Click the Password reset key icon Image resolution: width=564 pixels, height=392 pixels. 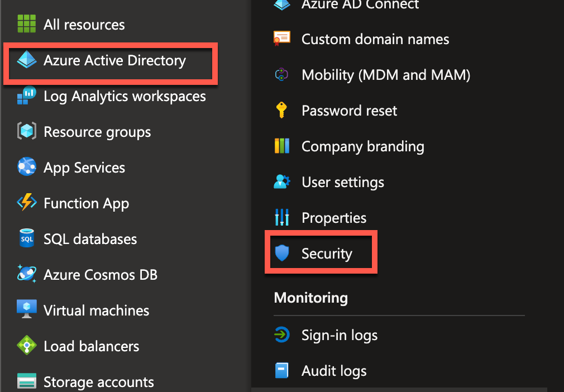(x=282, y=111)
